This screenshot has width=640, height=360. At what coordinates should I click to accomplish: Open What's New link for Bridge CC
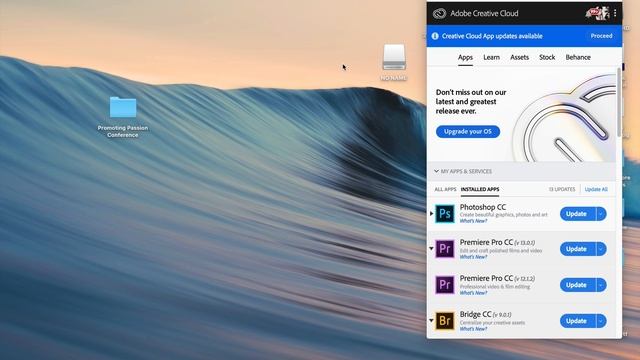pos(473,329)
